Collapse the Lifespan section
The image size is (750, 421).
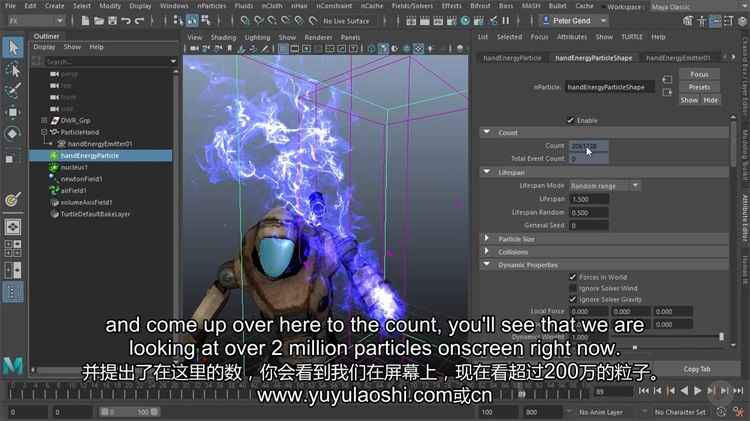[486, 172]
